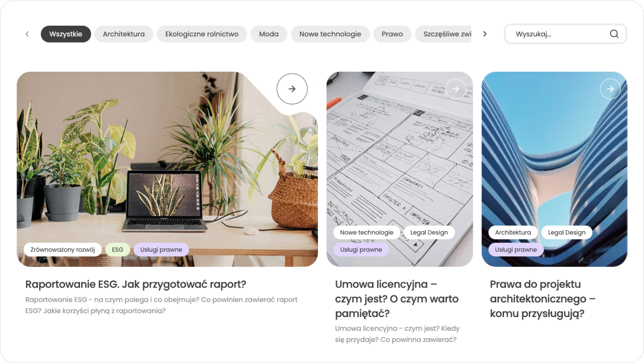
Task: Select the Wszystkie category filter
Action: [x=66, y=34]
